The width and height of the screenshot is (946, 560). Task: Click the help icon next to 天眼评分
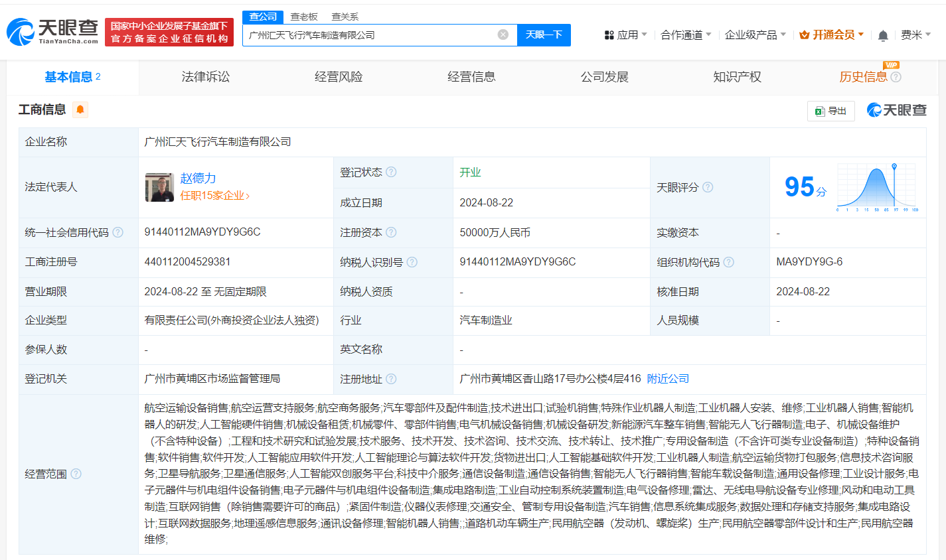tap(708, 187)
